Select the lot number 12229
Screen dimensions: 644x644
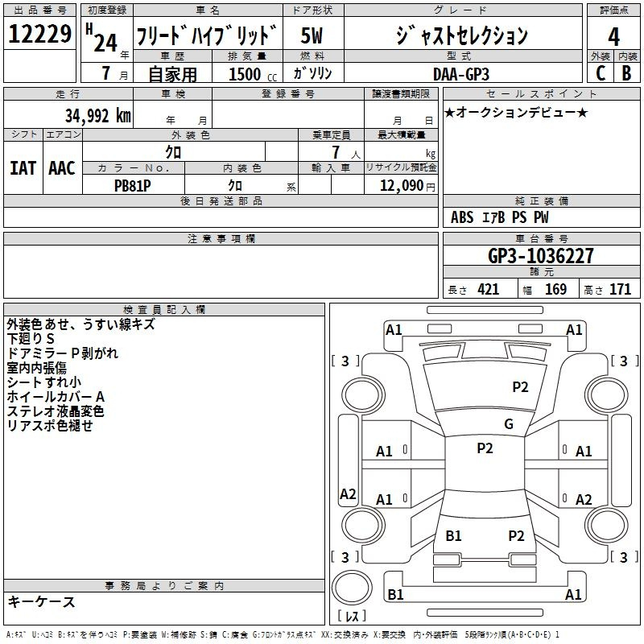39,34
